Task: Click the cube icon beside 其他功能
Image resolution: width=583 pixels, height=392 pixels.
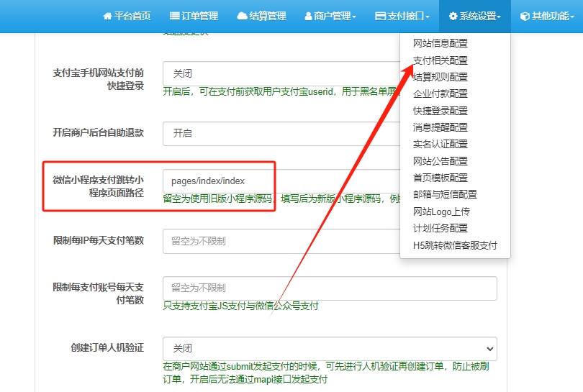Action: click(x=525, y=16)
